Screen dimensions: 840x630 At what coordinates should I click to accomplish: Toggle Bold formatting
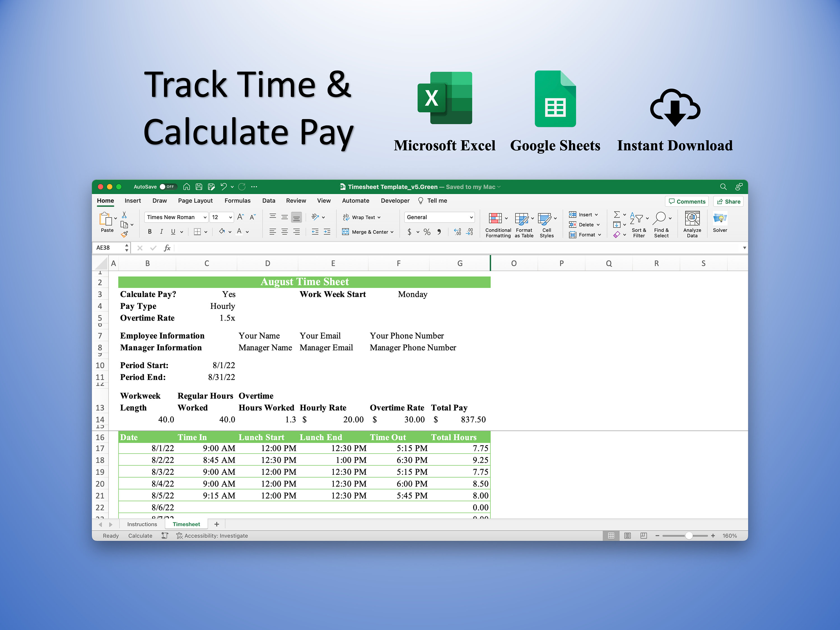(x=150, y=231)
